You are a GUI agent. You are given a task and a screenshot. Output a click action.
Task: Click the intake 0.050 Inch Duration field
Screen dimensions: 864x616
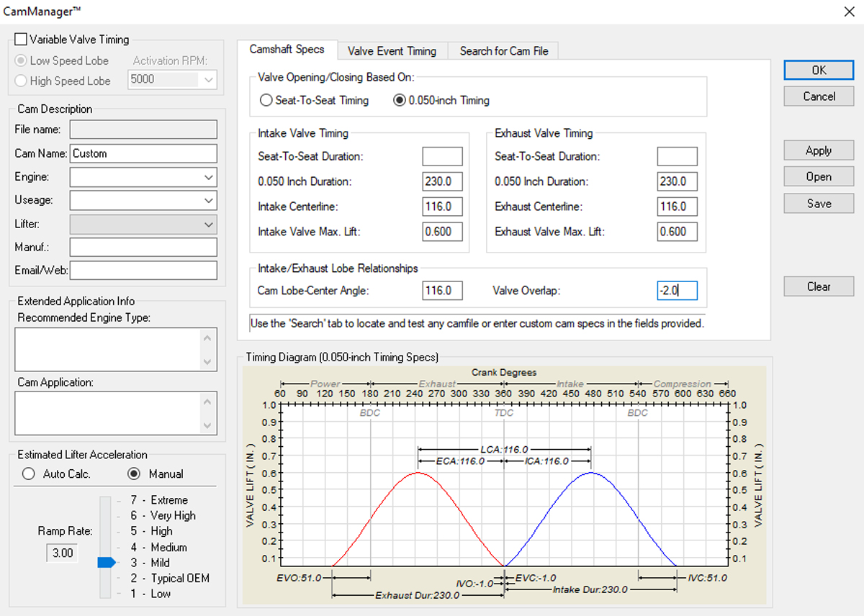(442, 181)
